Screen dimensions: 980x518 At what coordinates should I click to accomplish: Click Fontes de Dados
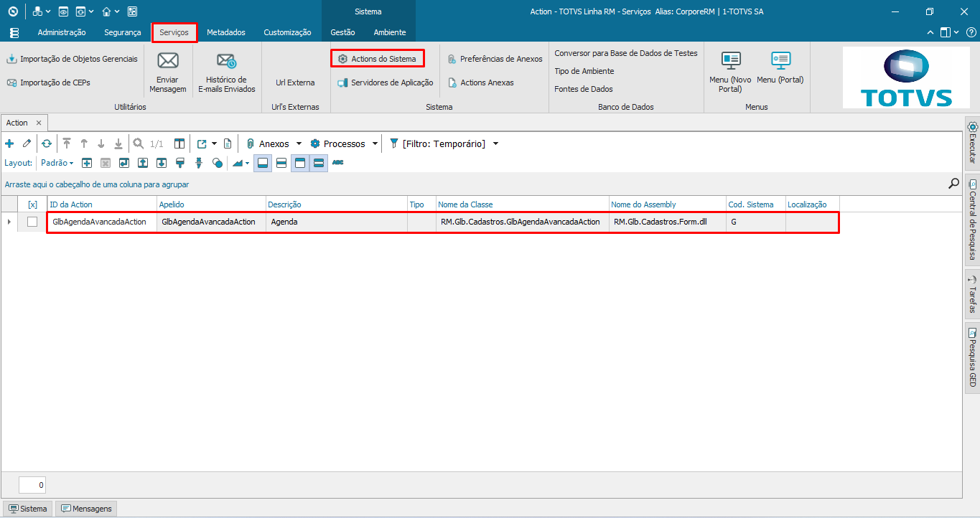(x=584, y=89)
